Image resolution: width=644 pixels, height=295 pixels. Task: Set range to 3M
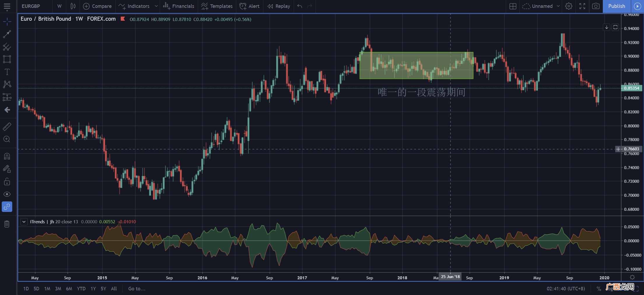point(58,289)
